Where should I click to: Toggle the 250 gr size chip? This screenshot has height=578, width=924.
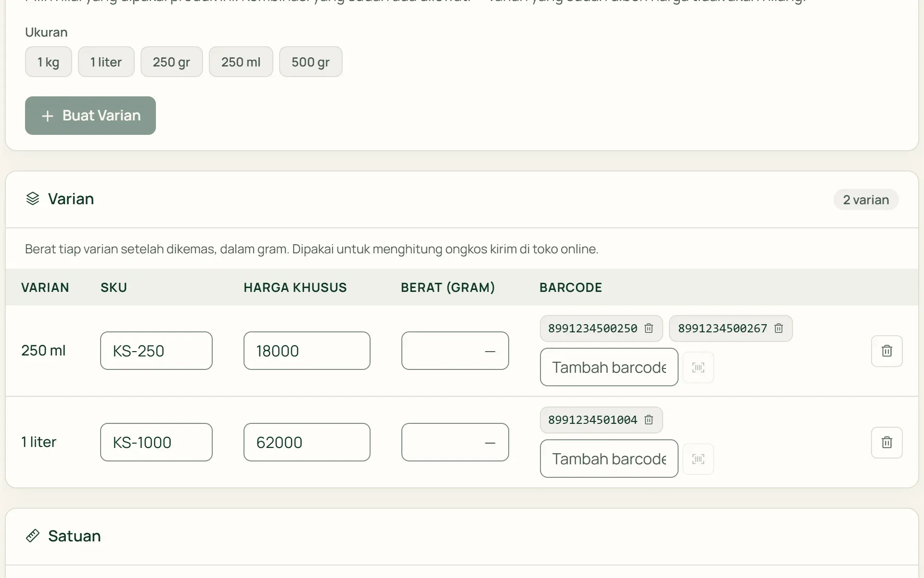coord(172,62)
